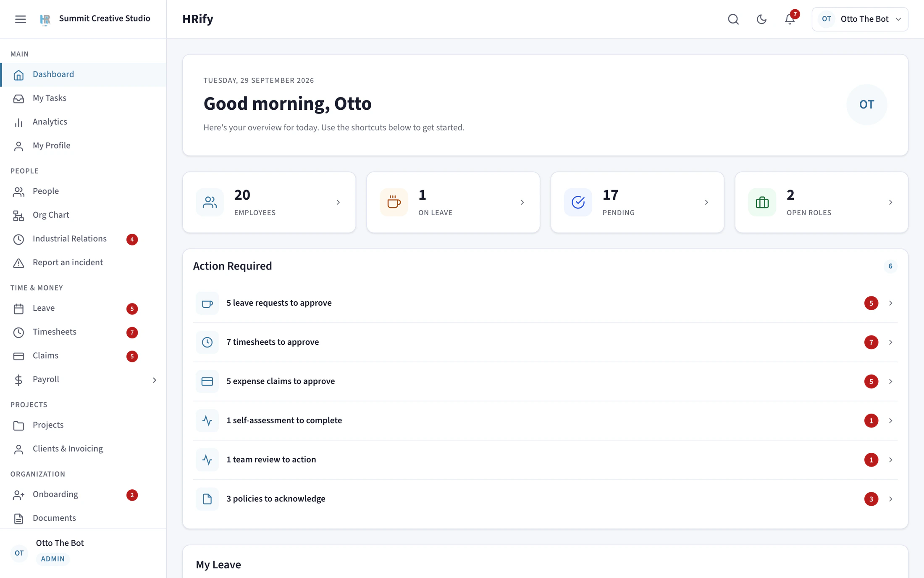The width and height of the screenshot is (924, 578).
Task: Click the Leave calendar icon in sidebar
Action: click(x=18, y=309)
